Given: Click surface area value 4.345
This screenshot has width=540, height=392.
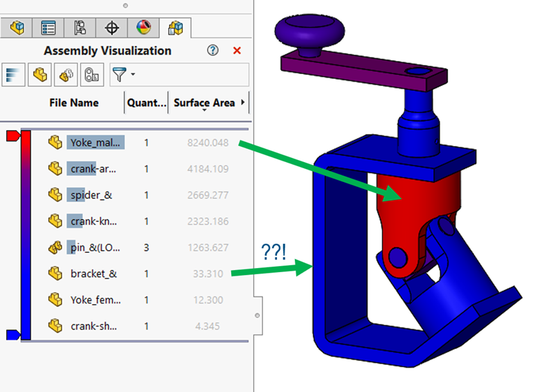Looking at the screenshot, I should [207, 326].
